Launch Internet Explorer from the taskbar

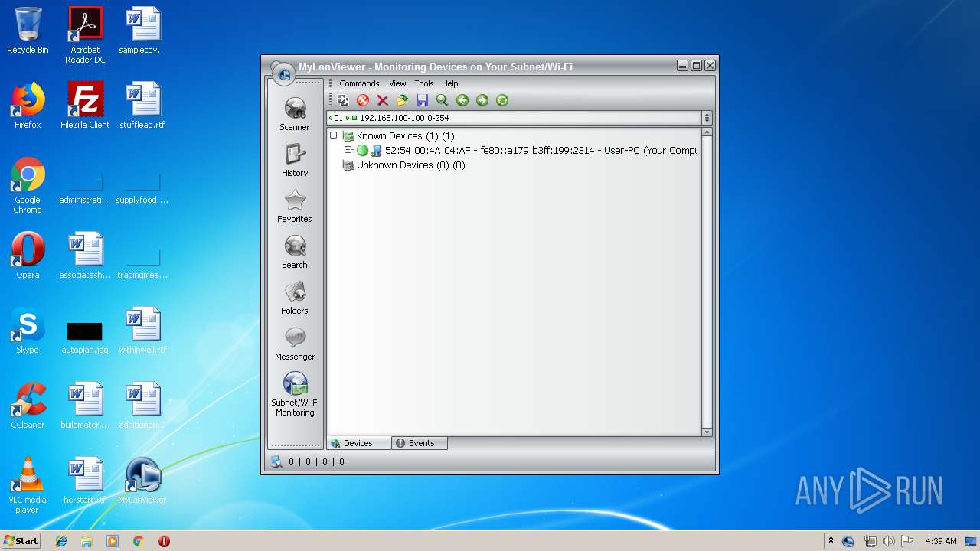click(x=61, y=541)
